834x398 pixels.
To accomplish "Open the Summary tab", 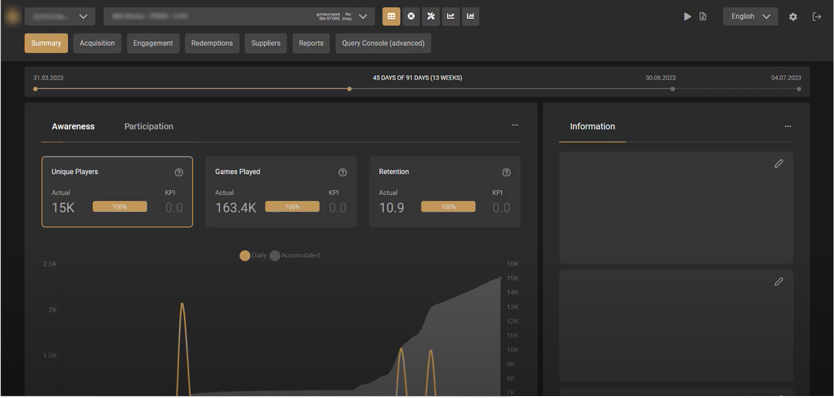I will coord(46,43).
